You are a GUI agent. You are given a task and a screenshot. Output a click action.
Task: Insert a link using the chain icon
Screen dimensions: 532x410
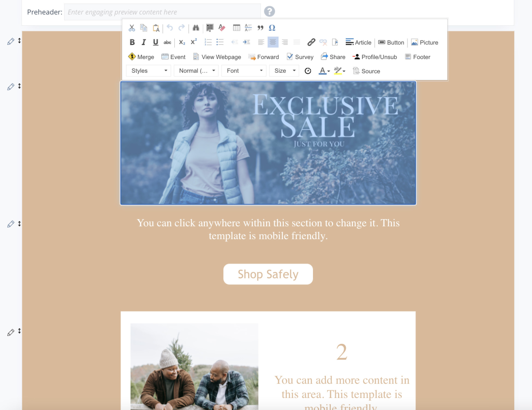pos(311,42)
